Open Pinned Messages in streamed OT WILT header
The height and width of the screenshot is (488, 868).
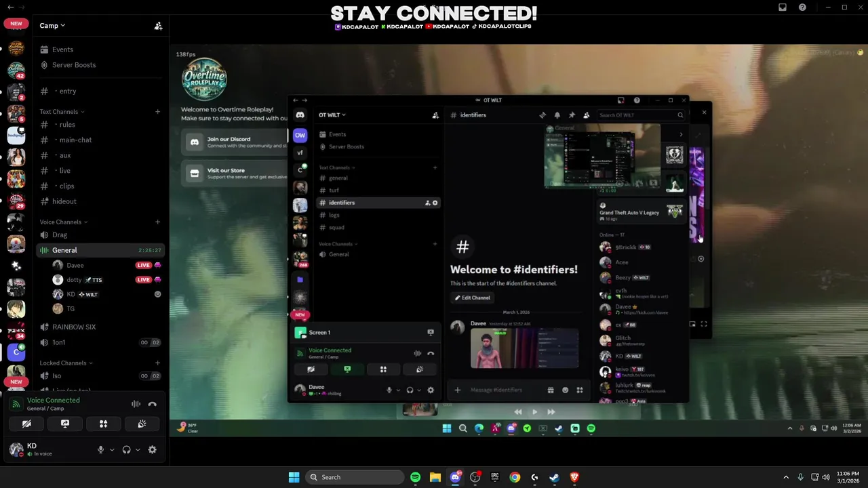click(572, 115)
